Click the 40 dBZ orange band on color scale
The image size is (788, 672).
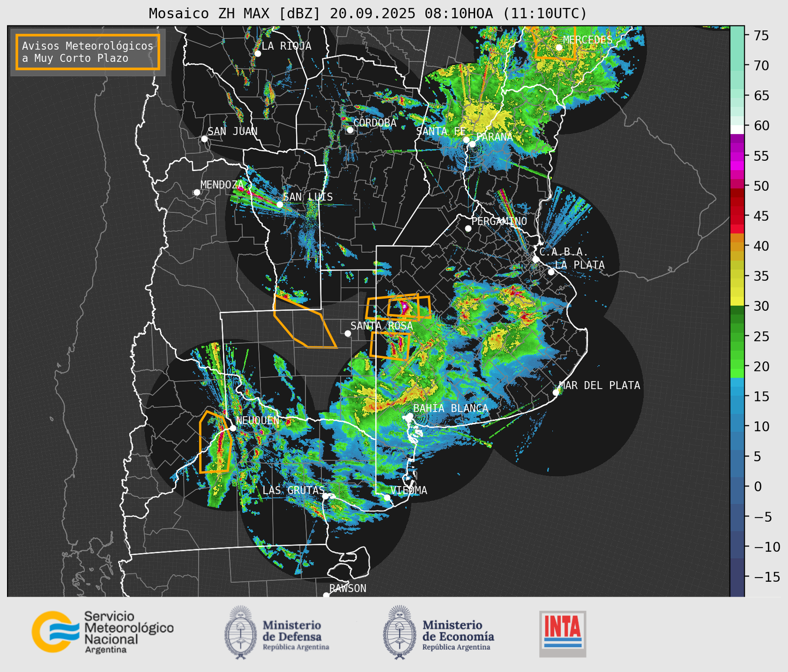tap(737, 246)
